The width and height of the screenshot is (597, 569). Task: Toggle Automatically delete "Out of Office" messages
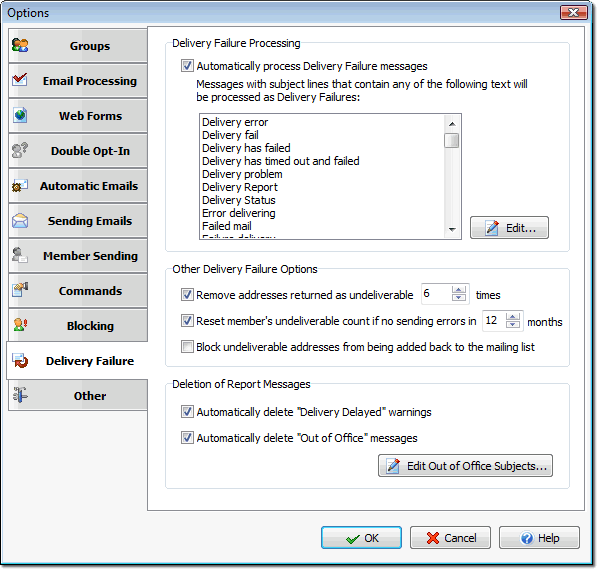pos(187,437)
